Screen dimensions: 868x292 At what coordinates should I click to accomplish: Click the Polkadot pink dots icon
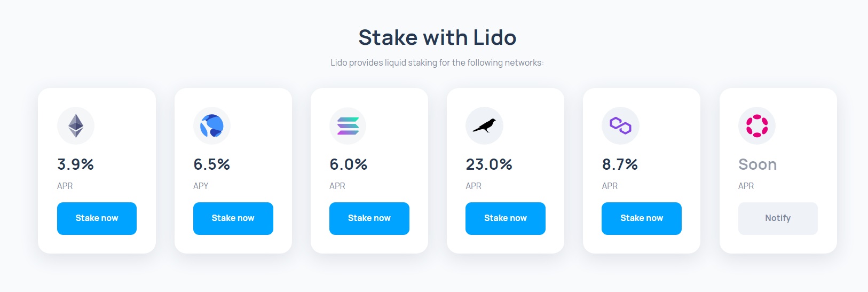(x=757, y=126)
